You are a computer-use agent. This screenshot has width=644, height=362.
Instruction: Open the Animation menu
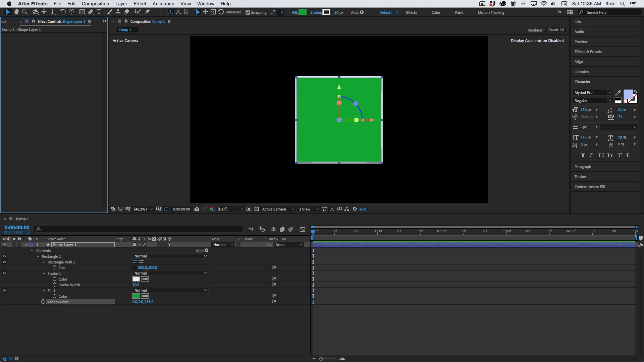pyautogui.click(x=163, y=4)
